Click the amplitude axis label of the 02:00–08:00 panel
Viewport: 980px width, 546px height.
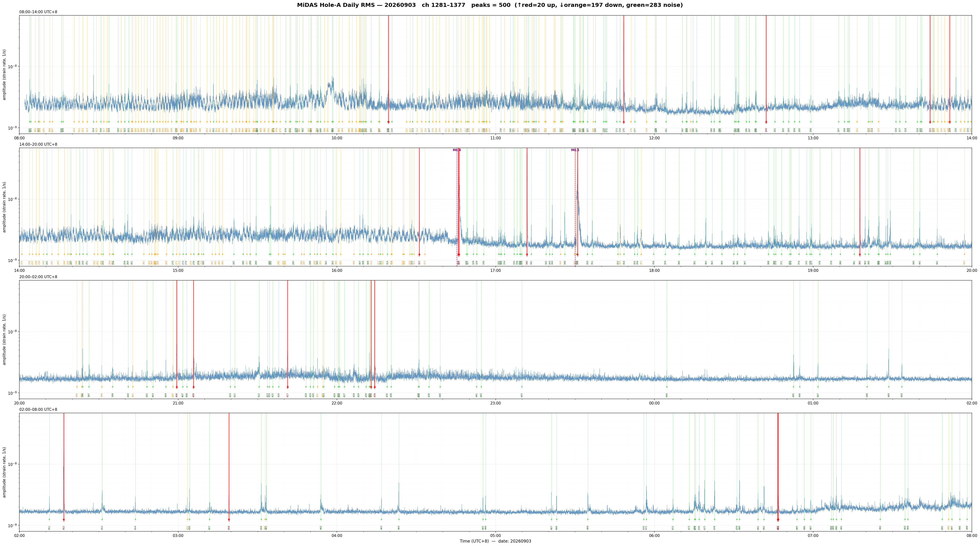5,472
